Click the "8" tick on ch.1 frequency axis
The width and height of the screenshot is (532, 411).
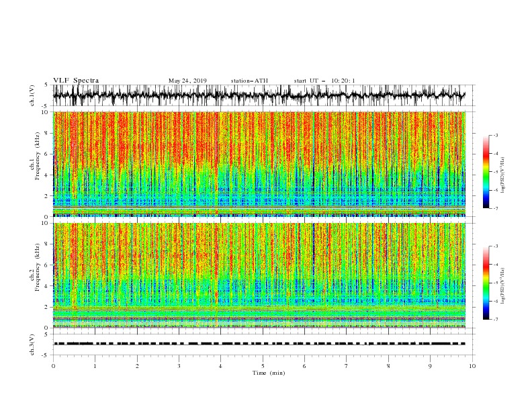point(46,133)
